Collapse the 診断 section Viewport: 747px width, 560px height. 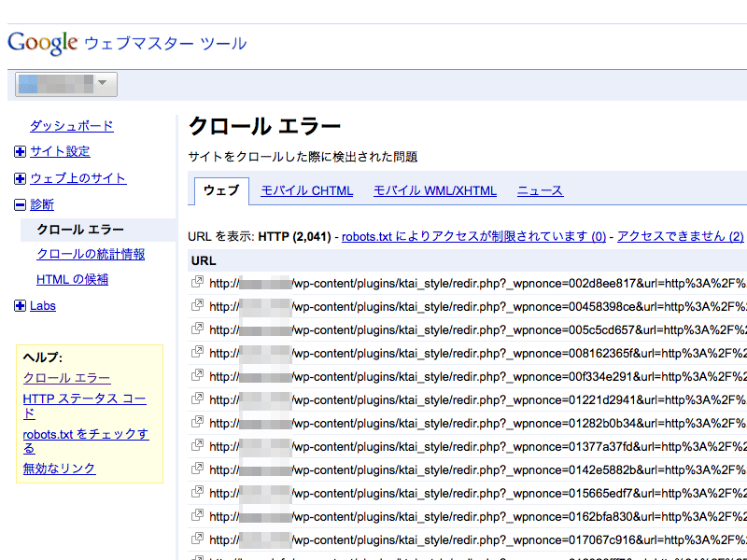tap(20, 205)
